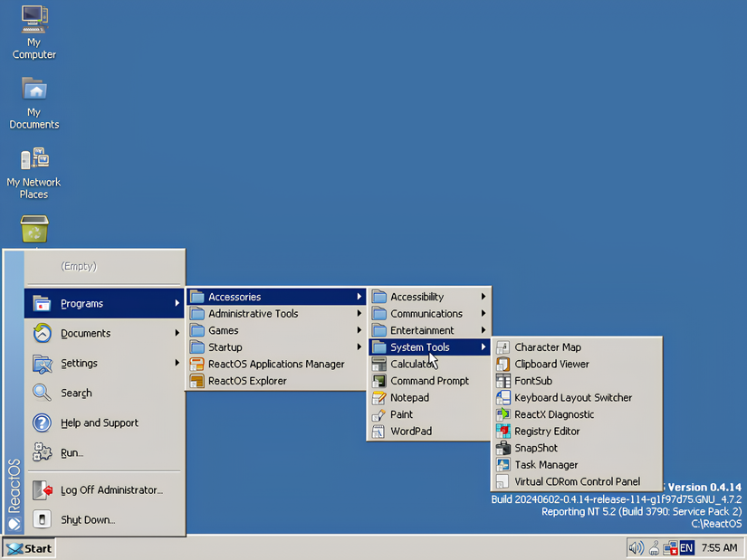
Task: Start the Paint program
Action: [400, 414]
